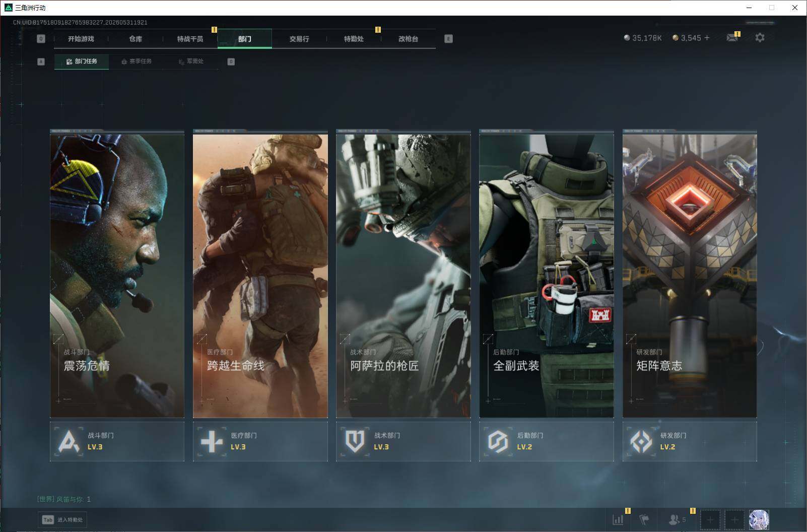The width and height of the screenshot is (807, 532).
Task: Open the 改枪台 tab
Action: pos(408,39)
